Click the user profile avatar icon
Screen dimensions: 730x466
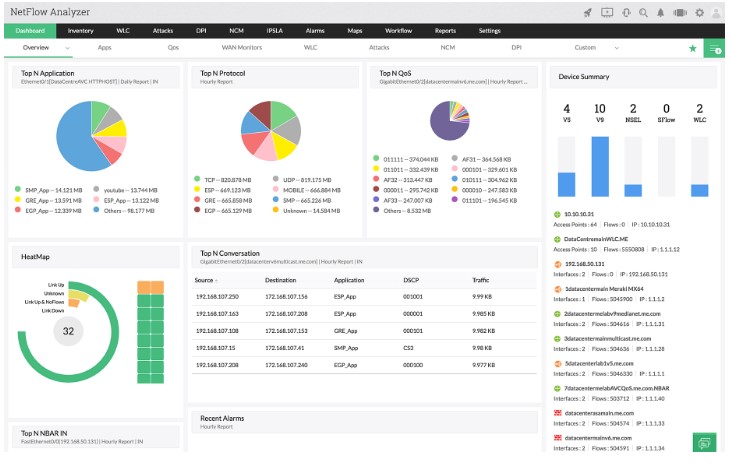717,12
